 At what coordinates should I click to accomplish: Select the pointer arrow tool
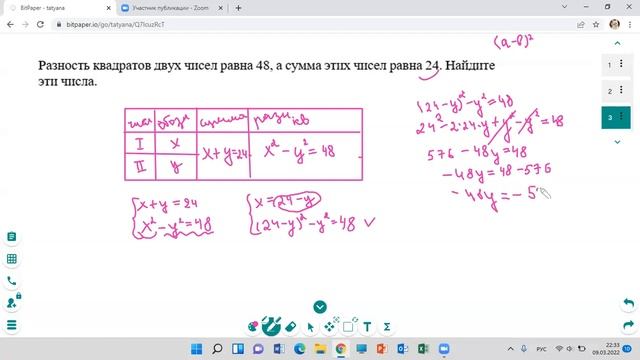coord(310,327)
